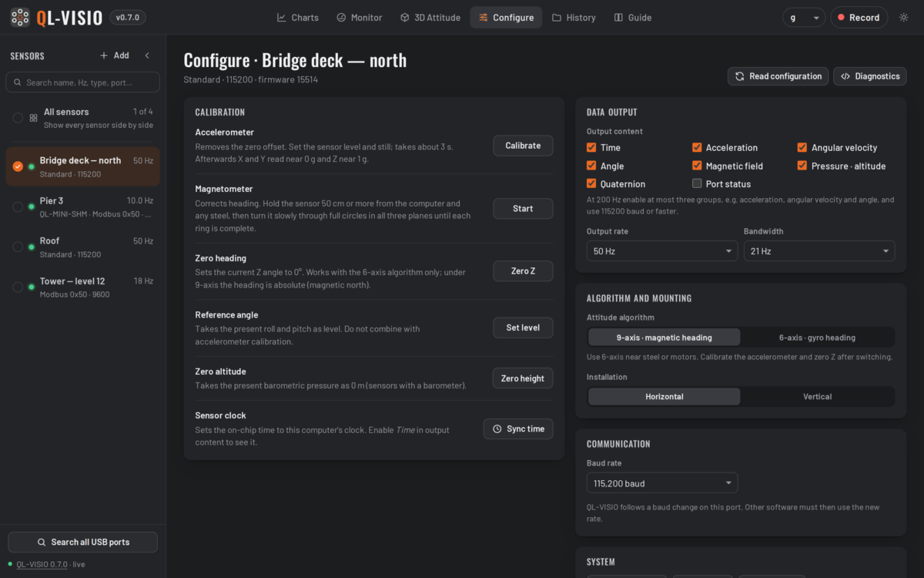Viewport: 924px width, 578px height.
Task: Sync time to the sensor clock
Action: (x=518, y=428)
